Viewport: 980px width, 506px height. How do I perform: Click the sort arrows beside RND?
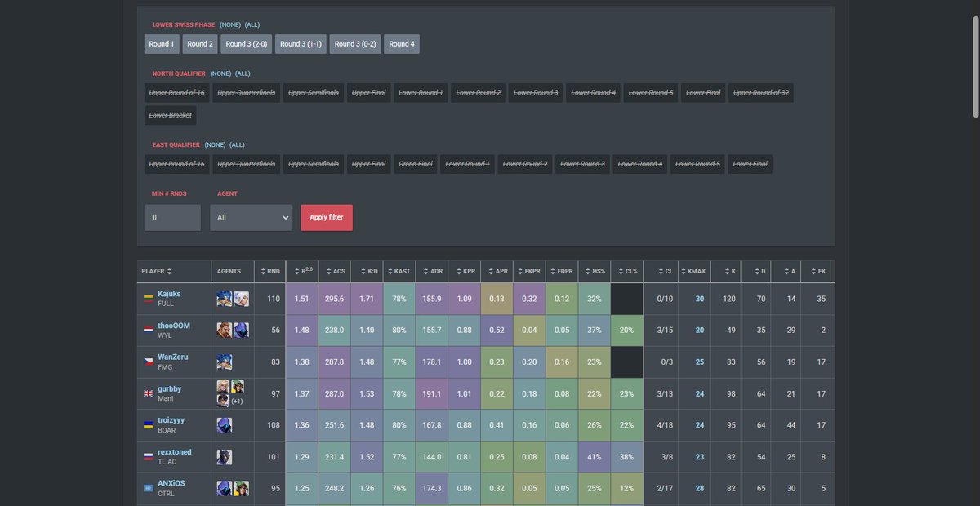[264, 271]
